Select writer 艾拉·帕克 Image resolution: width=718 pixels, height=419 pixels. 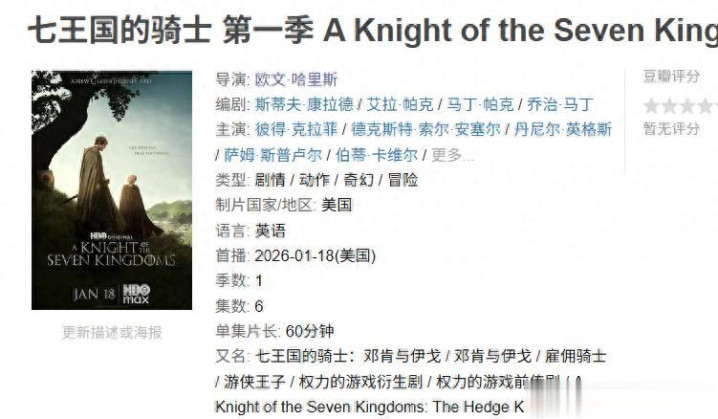(400, 104)
